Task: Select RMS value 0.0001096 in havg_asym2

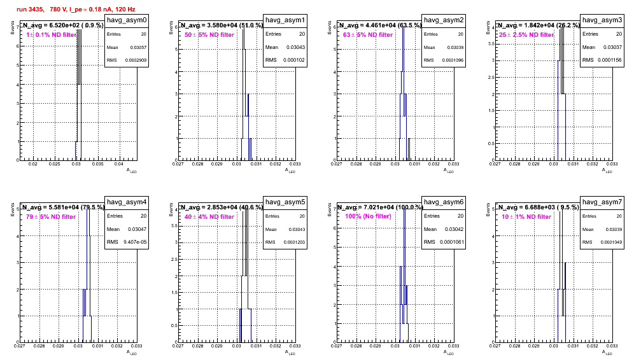Action: 453,60
